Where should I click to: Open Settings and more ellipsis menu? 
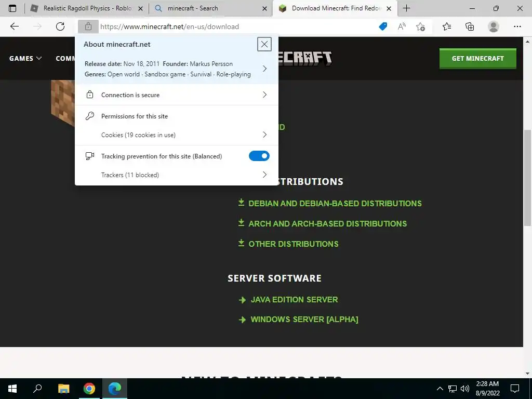tap(517, 26)
